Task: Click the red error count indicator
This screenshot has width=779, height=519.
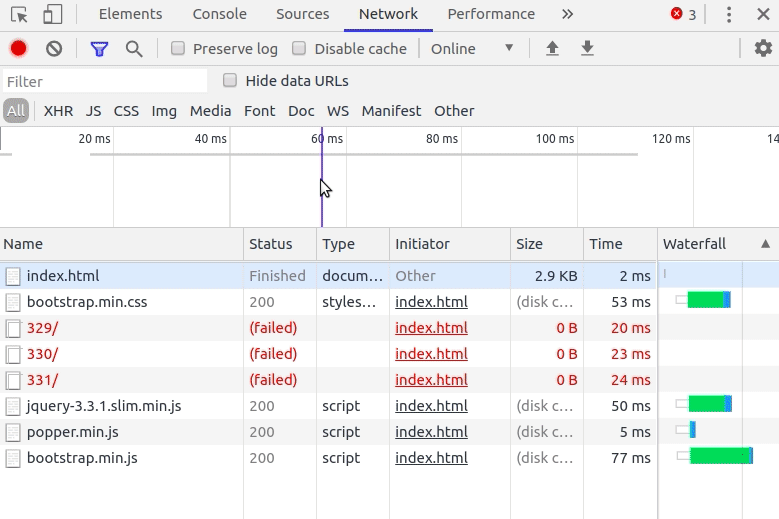Action: 683,14
